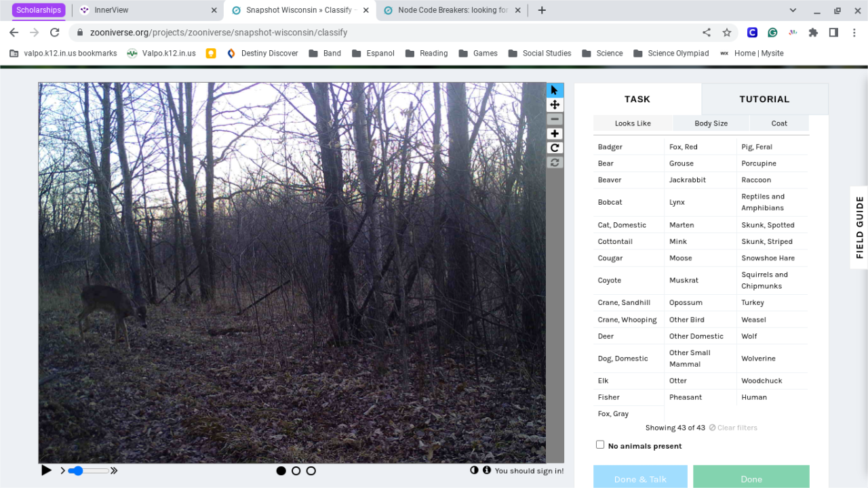The height and width of the screenshot is (488, 868).
Task: Play the image sequence
Action: [46, 470]
